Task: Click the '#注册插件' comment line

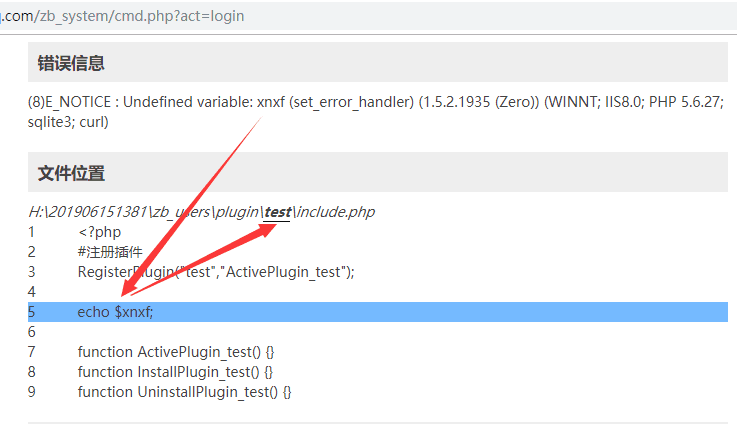Action: pyautogui.click(x=110, y=252)
